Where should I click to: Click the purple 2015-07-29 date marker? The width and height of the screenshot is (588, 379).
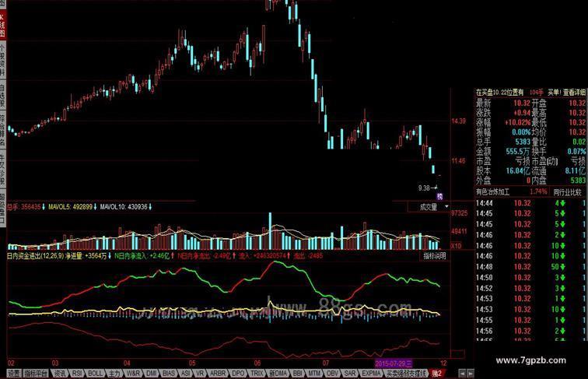[x=394, y=363]
